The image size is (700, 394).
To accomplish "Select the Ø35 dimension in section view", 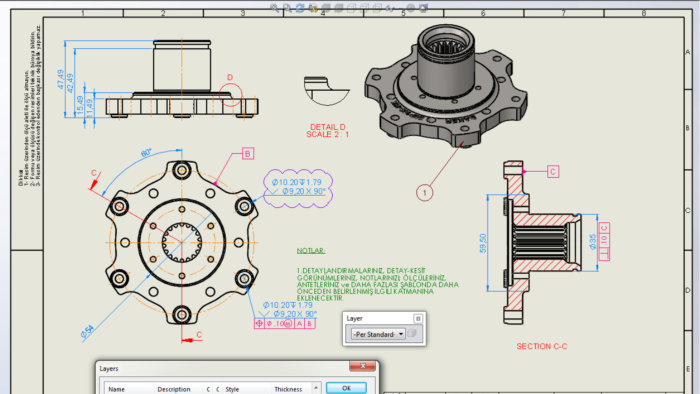I will coord(592,242).
